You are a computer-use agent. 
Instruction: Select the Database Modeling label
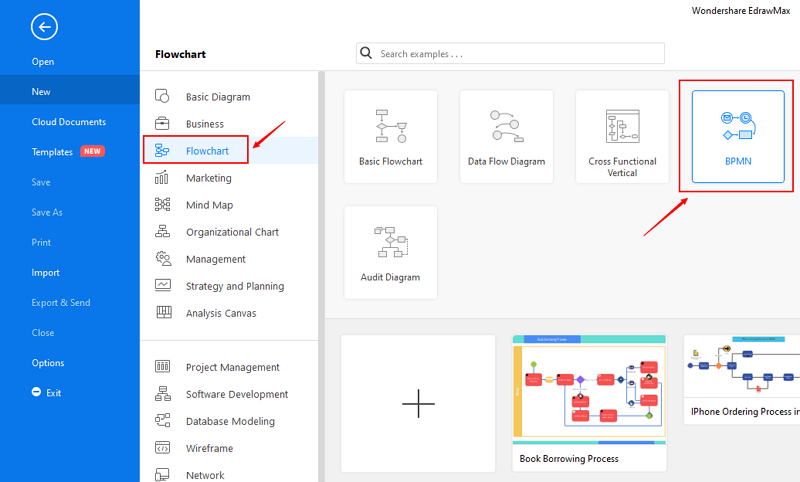point(230,421)
